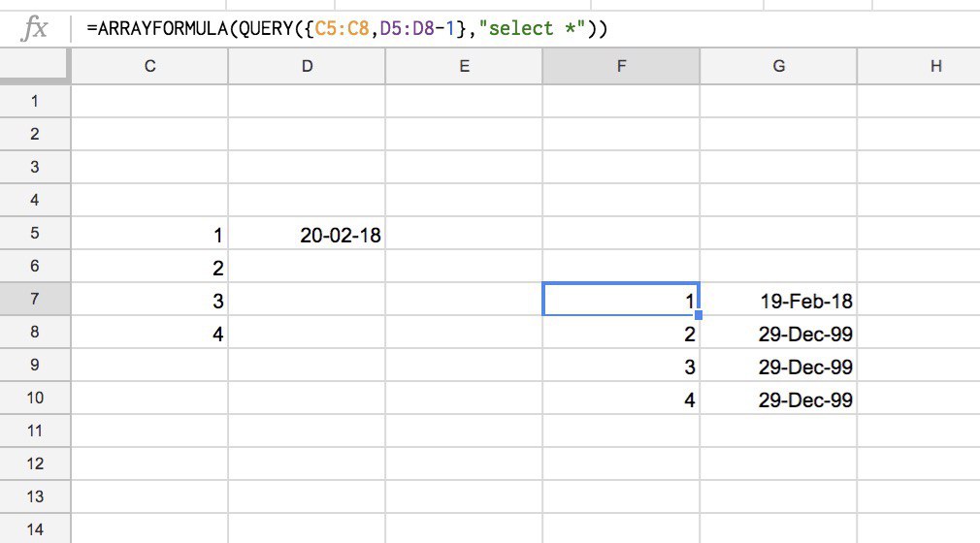The image size is (980, 543).
Task: Click the select-all corner box
Action: click(34, 66)
